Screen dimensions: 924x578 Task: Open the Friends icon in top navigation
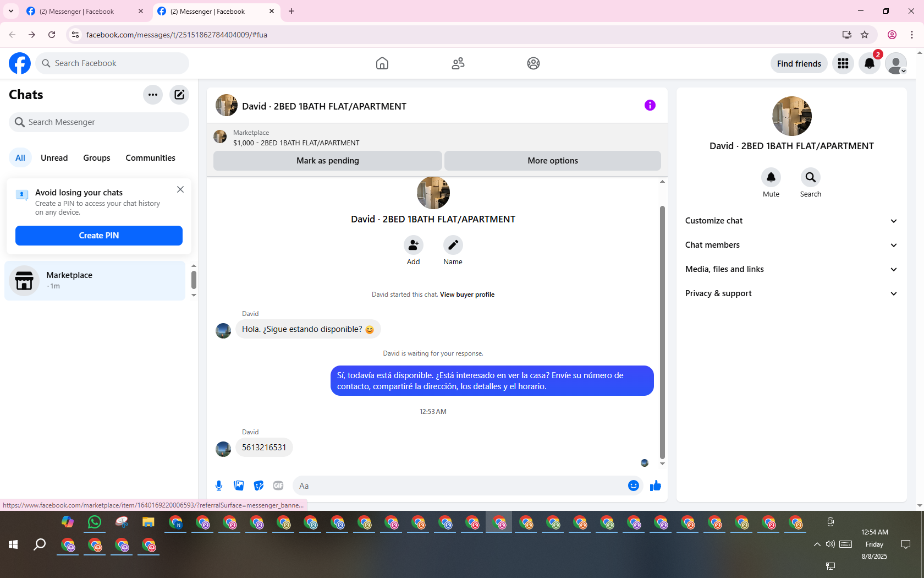[458, 63]
